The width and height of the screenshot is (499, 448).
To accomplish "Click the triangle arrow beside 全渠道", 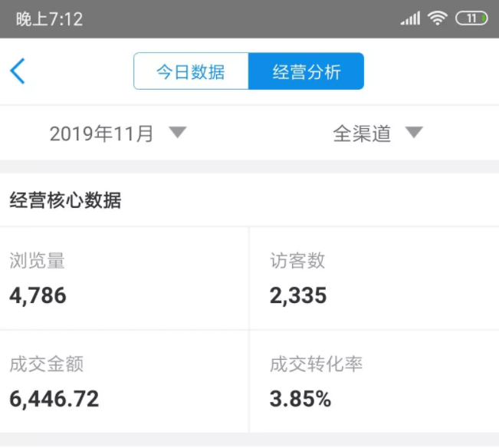I will 414,133.
